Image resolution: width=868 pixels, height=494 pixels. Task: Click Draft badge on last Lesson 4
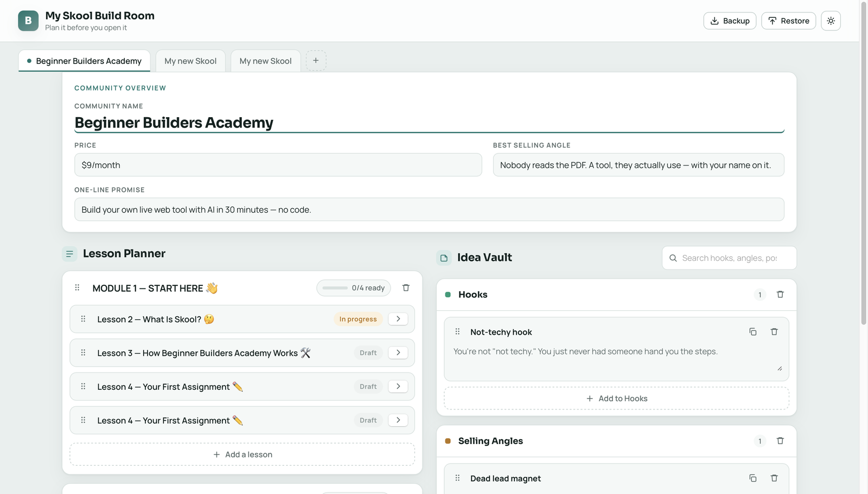coord(368,420)
